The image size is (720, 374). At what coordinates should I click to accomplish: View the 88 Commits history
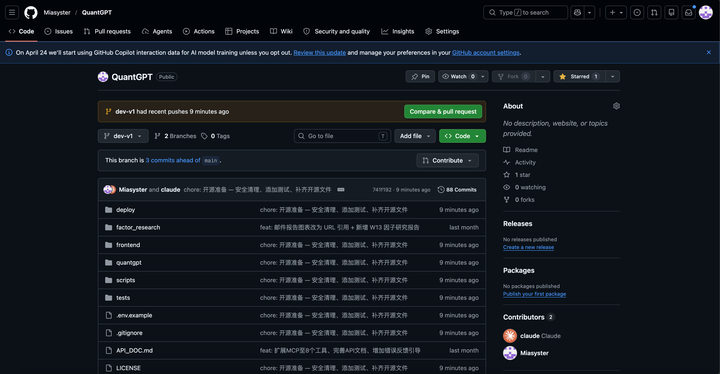click(x=457, y=189)
